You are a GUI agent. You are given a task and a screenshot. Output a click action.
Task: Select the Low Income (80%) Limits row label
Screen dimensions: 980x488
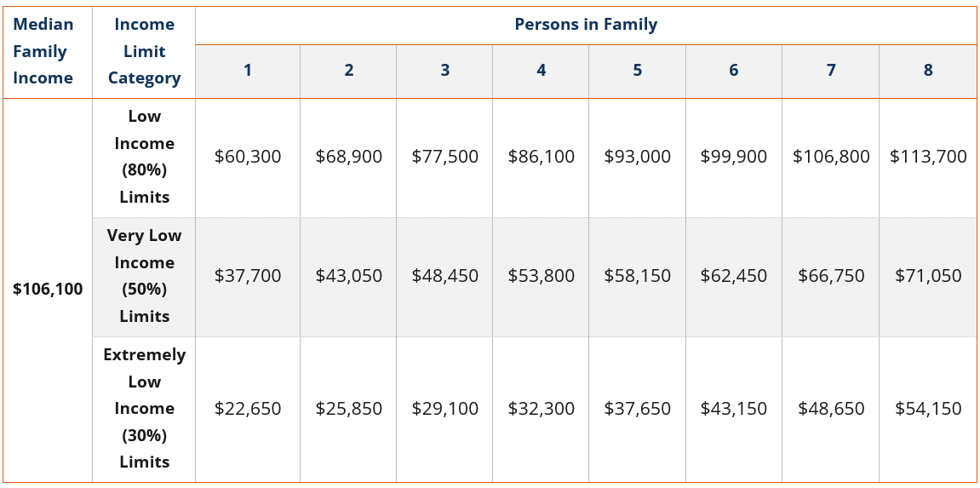point(144,157)
